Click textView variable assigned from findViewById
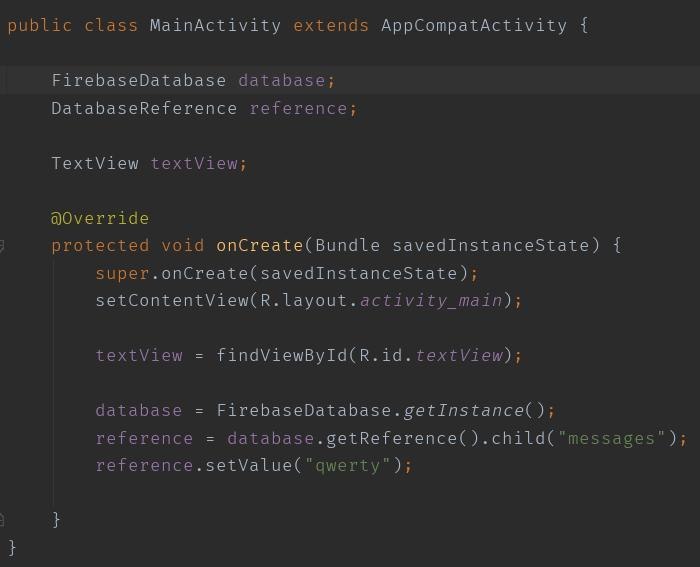Viewport: 700px width, 567px height. click(139, 355)
